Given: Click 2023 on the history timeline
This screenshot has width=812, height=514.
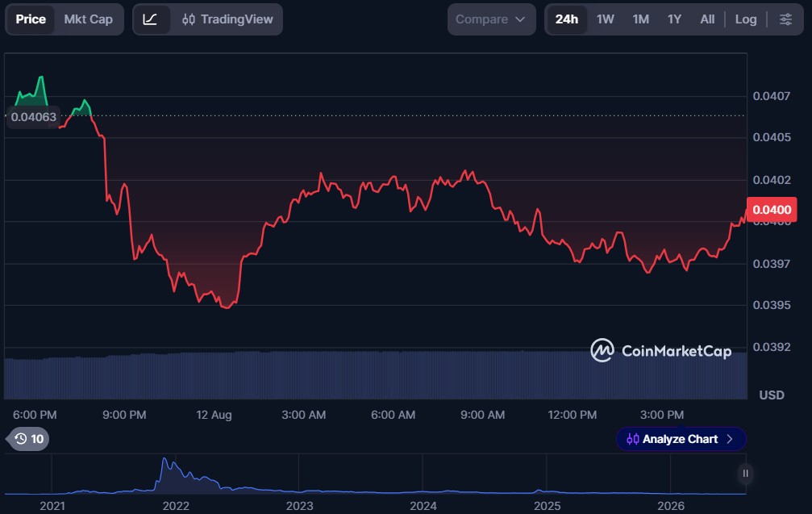Looking at the screenshot, I should tap(299, 506).
